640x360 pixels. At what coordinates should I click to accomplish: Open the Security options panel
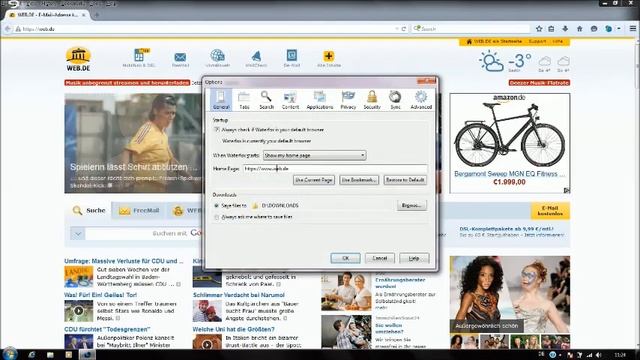click(372, 100)
